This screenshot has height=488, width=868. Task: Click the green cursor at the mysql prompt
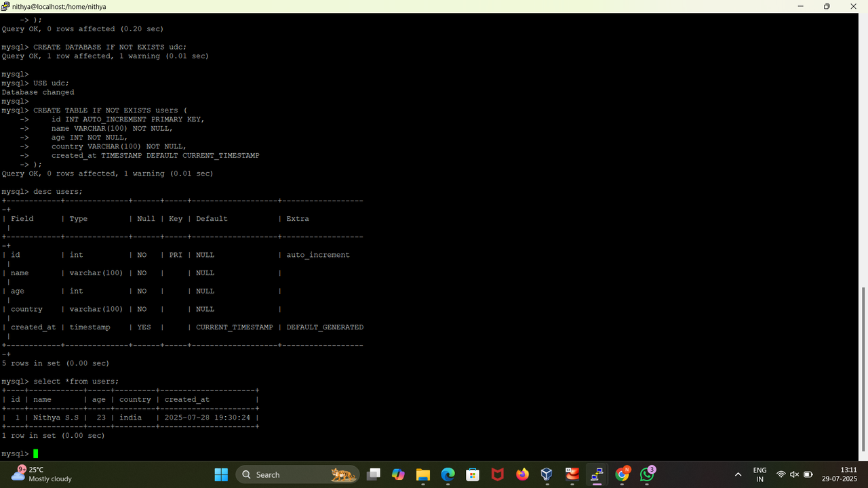pyautogui.click(x=36, y=453)
